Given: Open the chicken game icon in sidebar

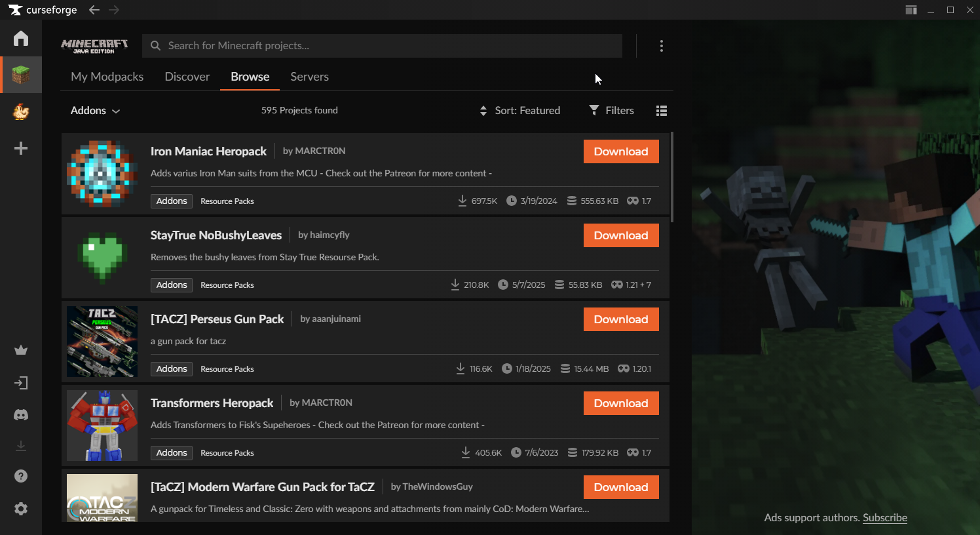Looking at the screenshot, I should click(21, 111).
